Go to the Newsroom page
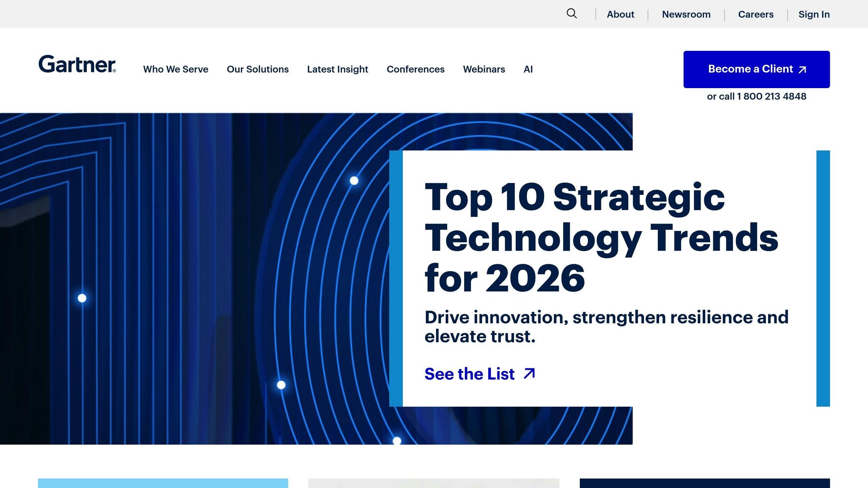This screenshot has width=868, height=488. pyautogui.click(x=686, y=14)
